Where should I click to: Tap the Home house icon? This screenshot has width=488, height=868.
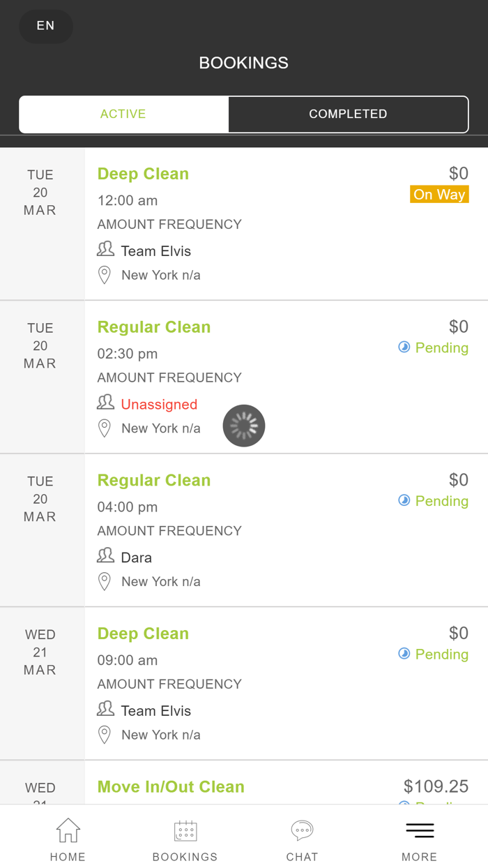[x=68, y=831]
